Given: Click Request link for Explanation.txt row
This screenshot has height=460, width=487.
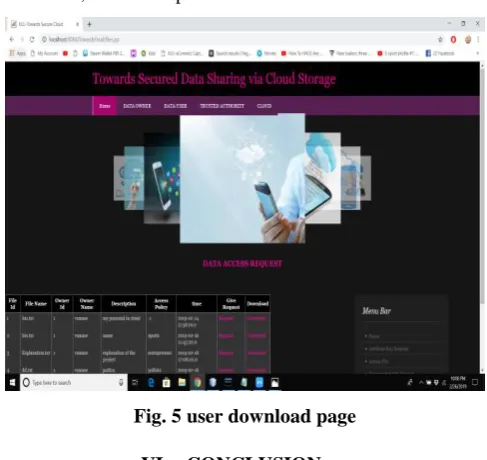Looking at the screenshot, I should pyautogui.click(x=226, y=353).
